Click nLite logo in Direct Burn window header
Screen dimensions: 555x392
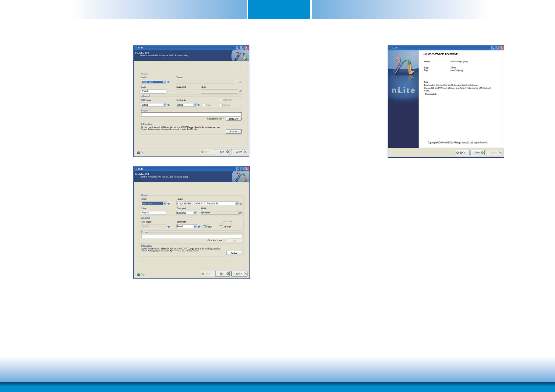click(240, 177)
